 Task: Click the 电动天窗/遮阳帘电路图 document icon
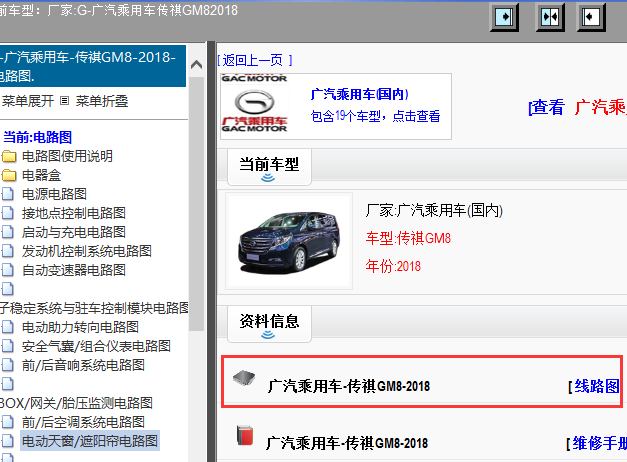click(x=8, y=441)
